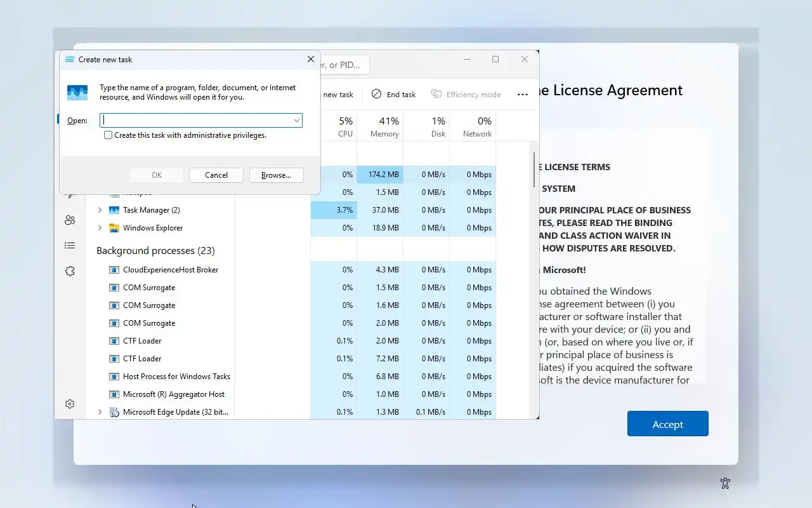This screenshot has height=508, width=812.
Task: Select the 'Windows Explorer' row name
Action: pos(153,228)
